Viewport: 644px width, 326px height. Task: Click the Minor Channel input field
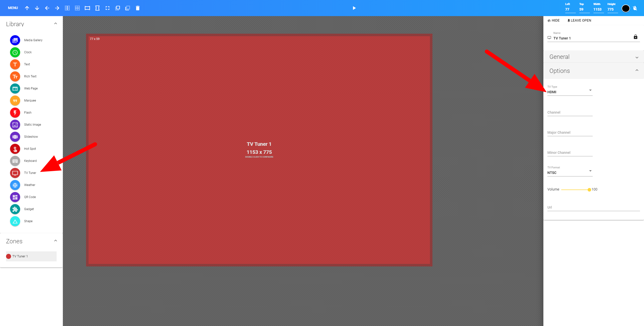(x=570, y=153)
